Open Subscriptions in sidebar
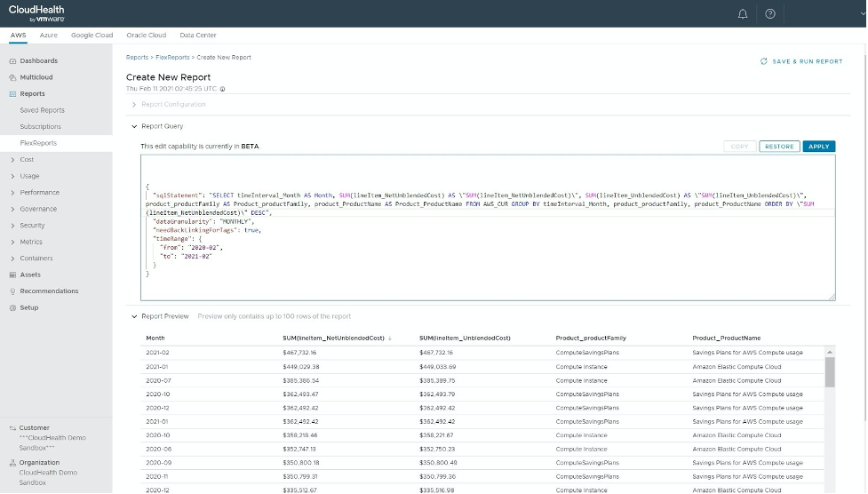 click(x=40, y=127)
